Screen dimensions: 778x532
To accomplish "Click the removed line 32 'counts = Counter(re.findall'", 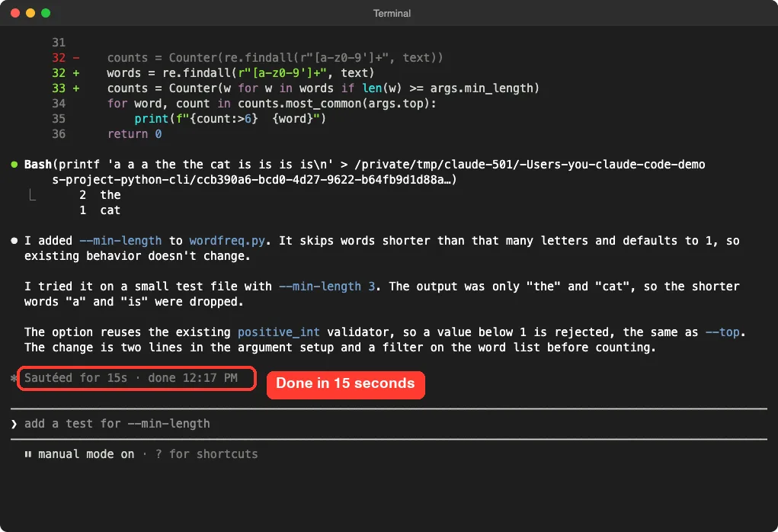I will click(275, 58).
